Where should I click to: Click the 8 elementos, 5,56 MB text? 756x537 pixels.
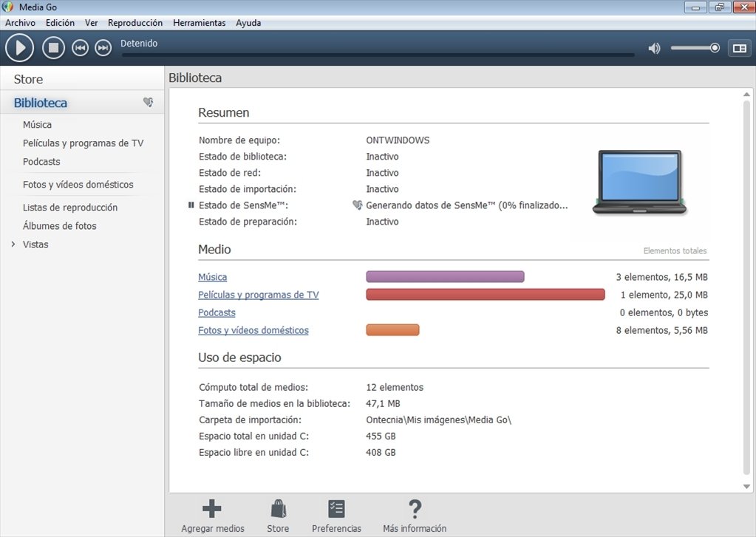pos(661,330)
